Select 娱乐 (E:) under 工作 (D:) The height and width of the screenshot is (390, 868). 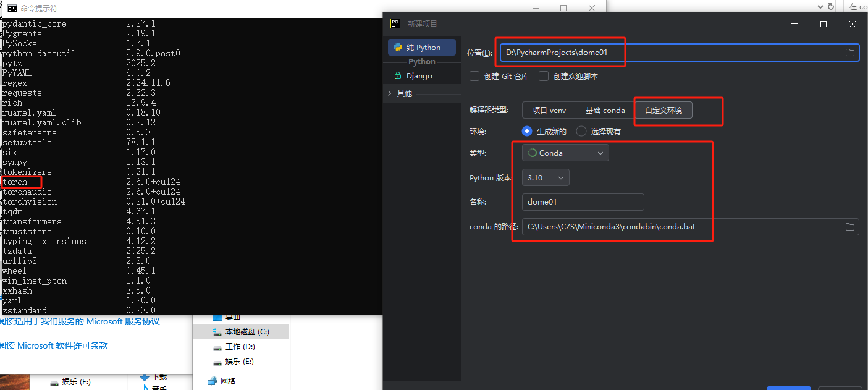(240, 362)
